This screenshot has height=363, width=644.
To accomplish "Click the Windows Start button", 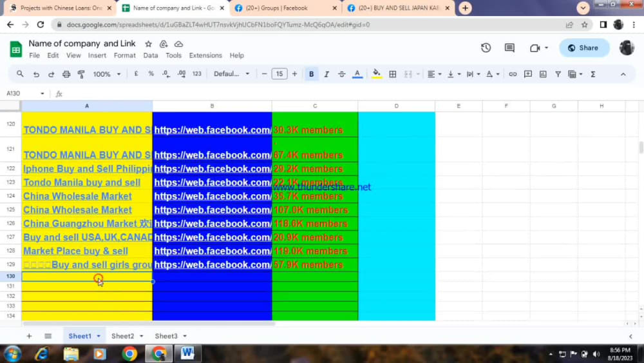I will [12, 353].
